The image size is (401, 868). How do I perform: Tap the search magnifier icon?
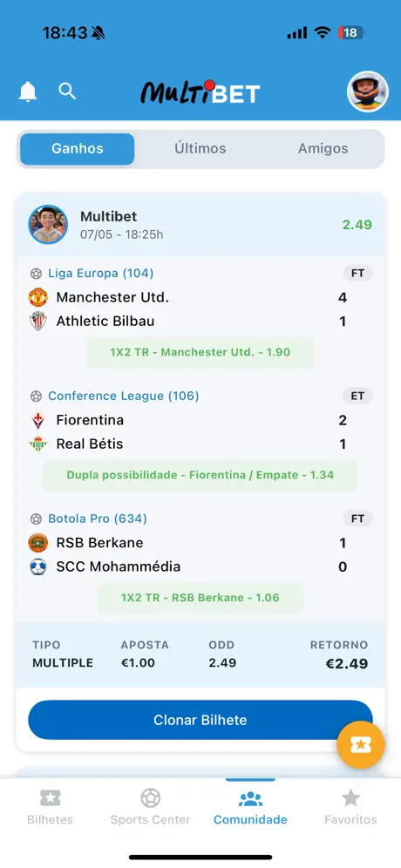(67, 91)
